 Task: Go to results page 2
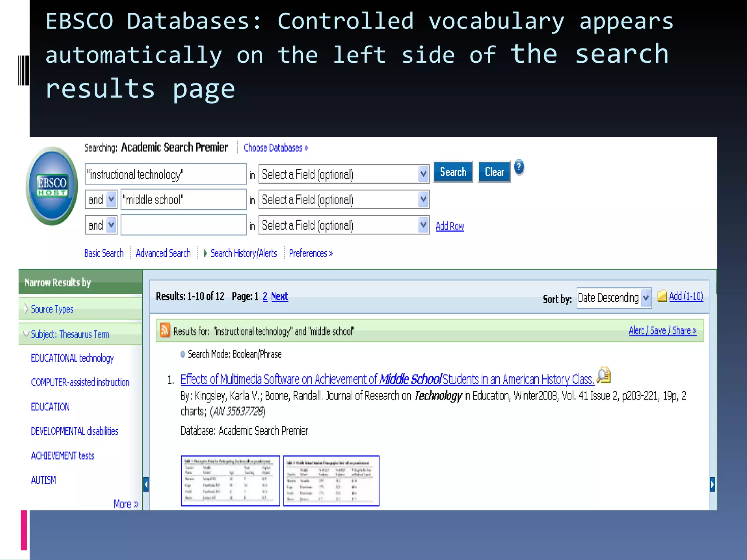[x=265, y=297]
